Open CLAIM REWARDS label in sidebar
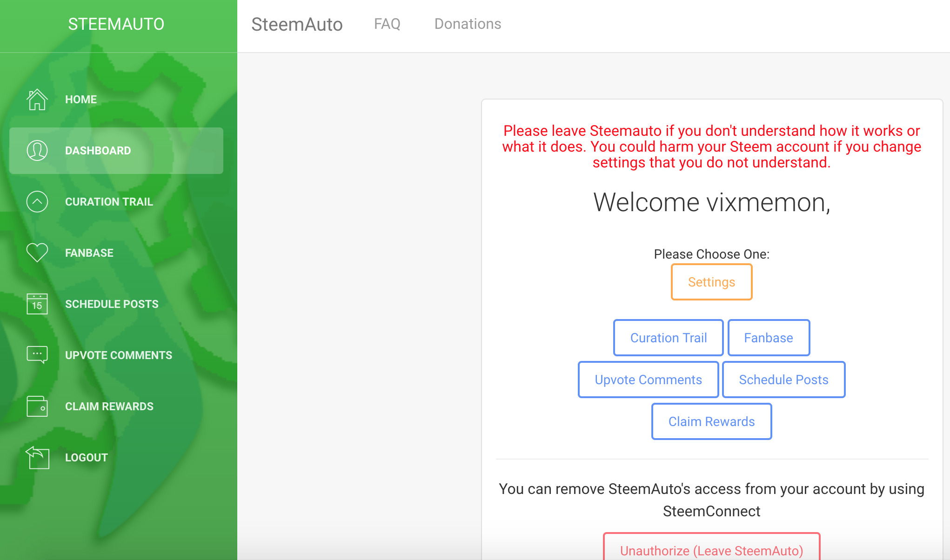Viewport: 950px width, 560px height. pos(109,407)
